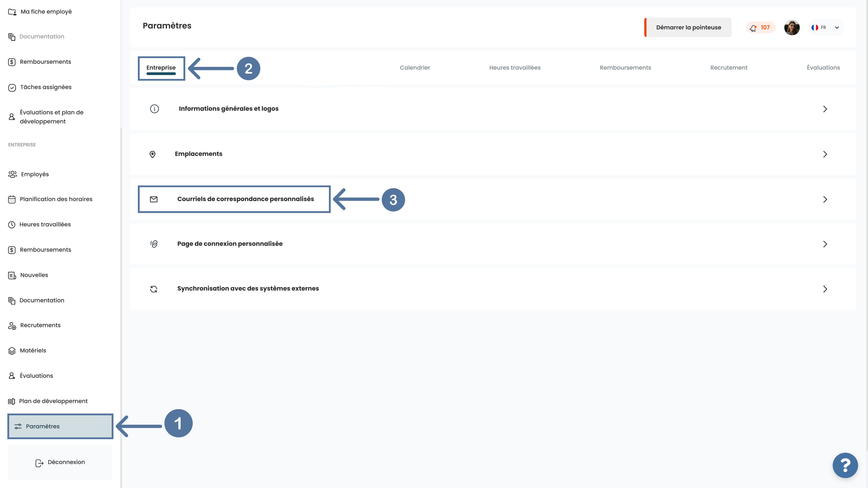Viewport: 868px width, 488px height.
Task: Click the Matériels label
Action: (33, 351)
